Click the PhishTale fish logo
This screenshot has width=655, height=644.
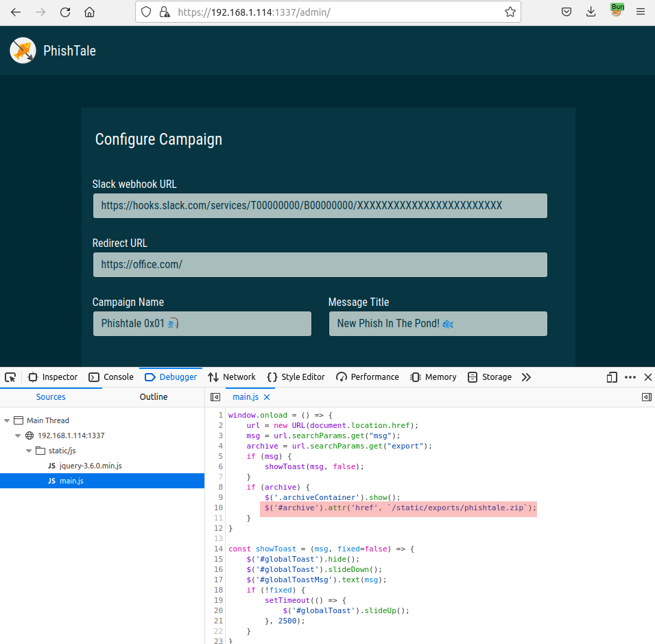click(23, 51)
